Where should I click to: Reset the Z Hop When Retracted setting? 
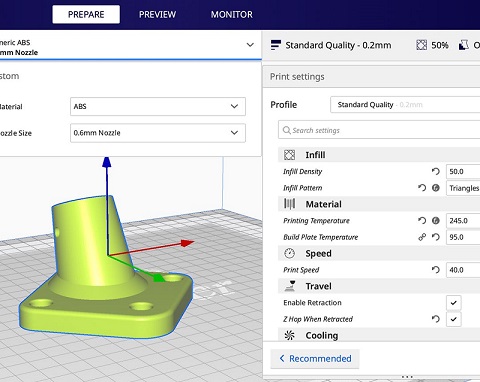click(436, 319)
